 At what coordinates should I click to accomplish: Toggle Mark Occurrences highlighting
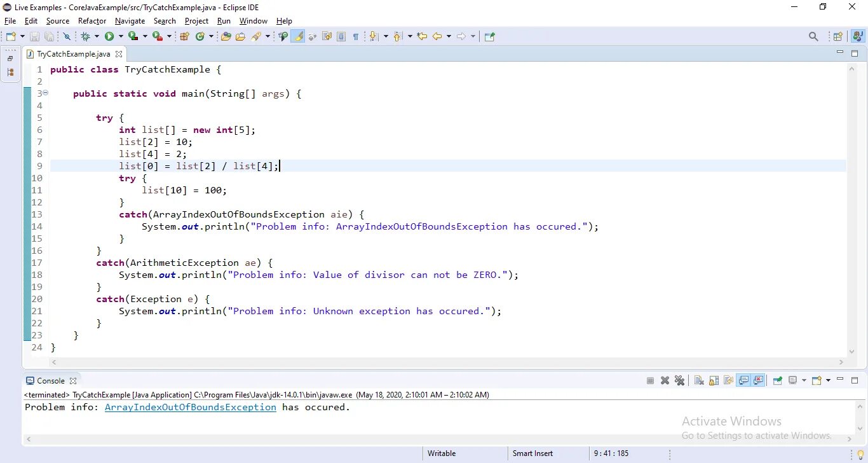(298, 36)
